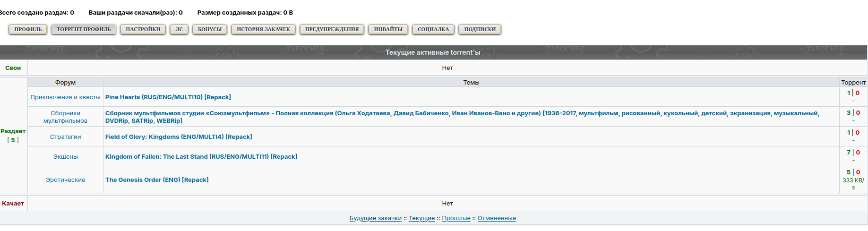Screen dimensions: 868x231
Task: Open Pine Hearts torrent topic
Action: pos(168,97)
